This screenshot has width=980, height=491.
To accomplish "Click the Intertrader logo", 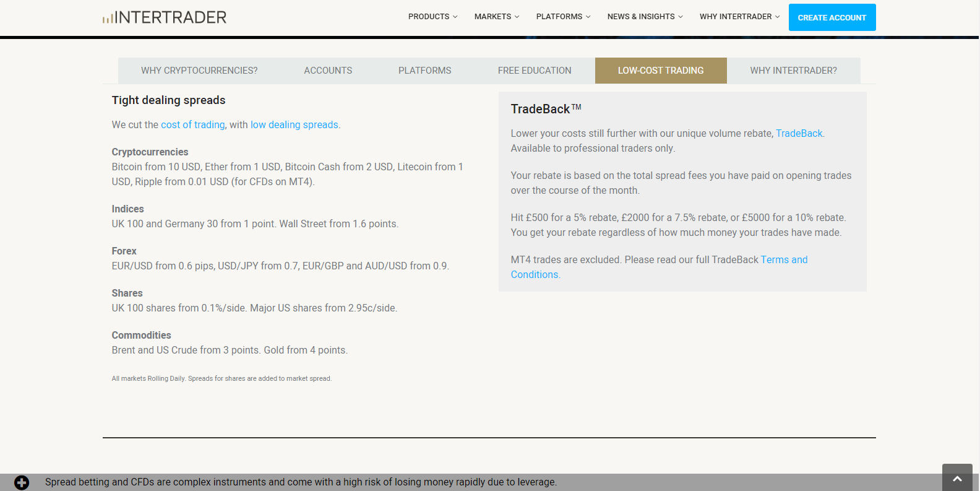I will (x=165, y=17).
